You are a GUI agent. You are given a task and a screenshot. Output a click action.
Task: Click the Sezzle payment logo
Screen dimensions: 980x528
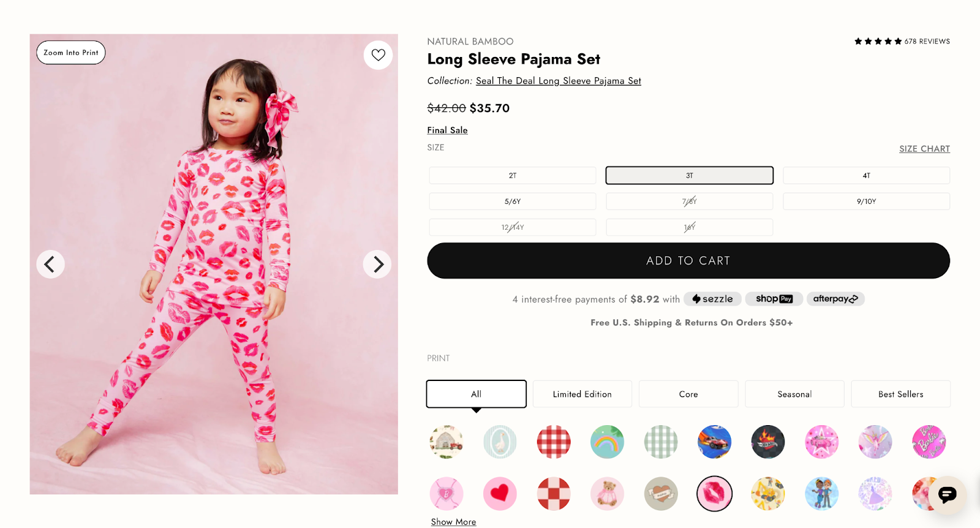tap(712, 299)
